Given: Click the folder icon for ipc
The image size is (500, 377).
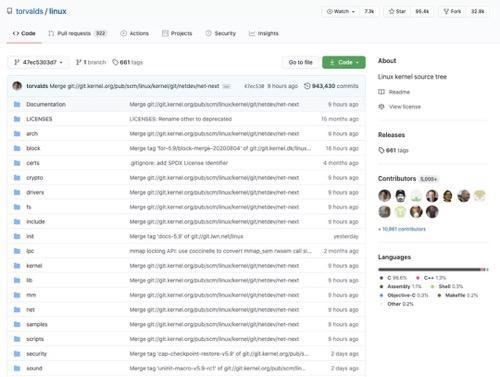Looking at the screenshot, I should click(x=17, y=251).
